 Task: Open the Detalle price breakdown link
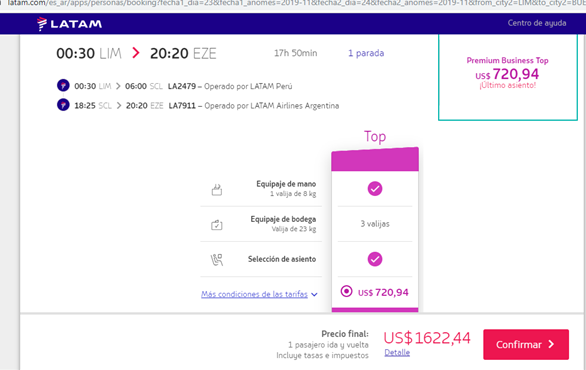pyautogui.click(x=397, y=352)
